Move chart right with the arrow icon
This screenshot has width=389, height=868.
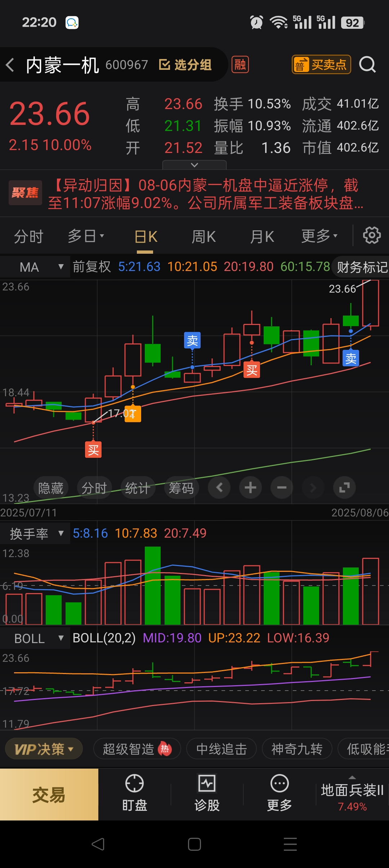click(x=313, y=488)
